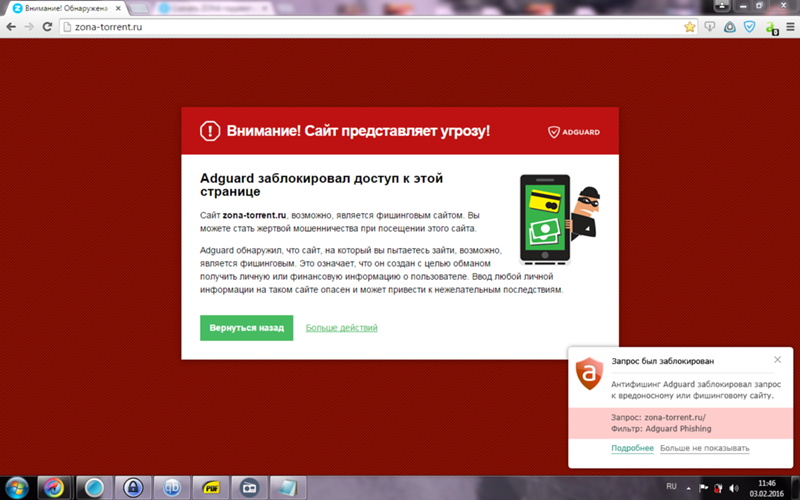800x500 pixels.
Task: Click the browser forward arrow
Action: pyautogui.click(x=29, y=27)
